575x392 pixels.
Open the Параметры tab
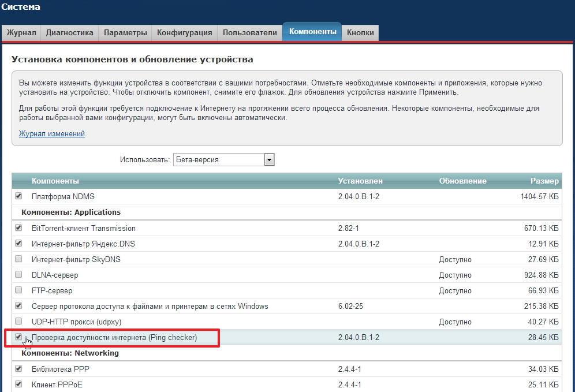click(x=125, y=33)
